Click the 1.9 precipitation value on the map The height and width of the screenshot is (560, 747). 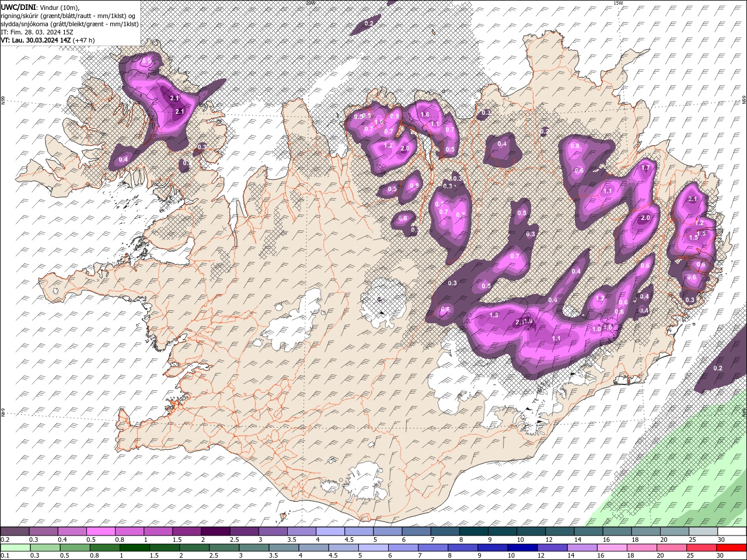click(x=529, y=321)
